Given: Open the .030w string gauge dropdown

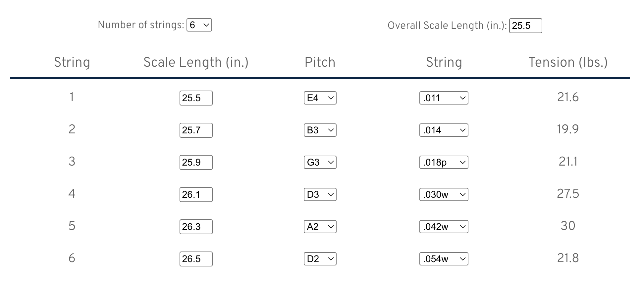Looking at the screenshot, I should pos(444,195).
